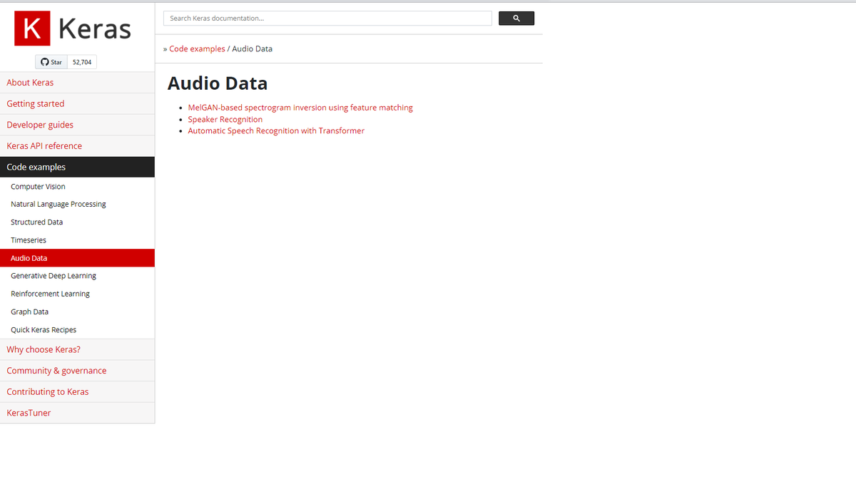
Task: Open Developer guides section
Action: (x=77, y=125)
